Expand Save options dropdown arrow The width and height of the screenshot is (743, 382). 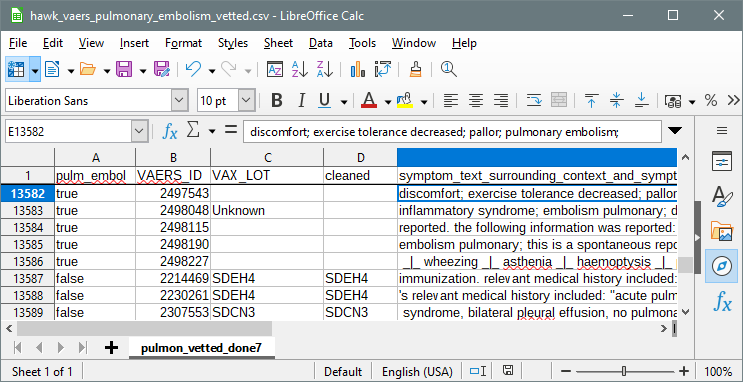tap(143, 70)
